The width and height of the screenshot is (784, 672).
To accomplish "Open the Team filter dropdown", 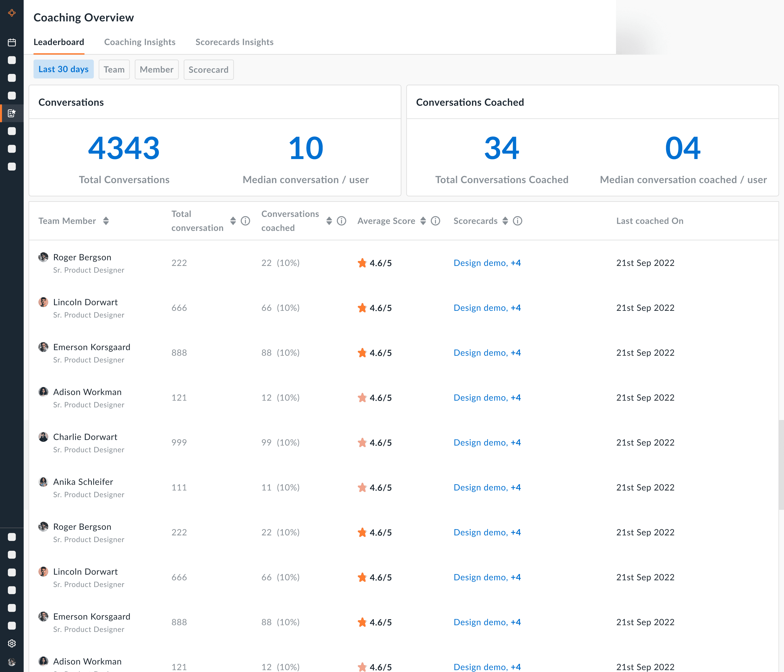I will click(114, 70).
